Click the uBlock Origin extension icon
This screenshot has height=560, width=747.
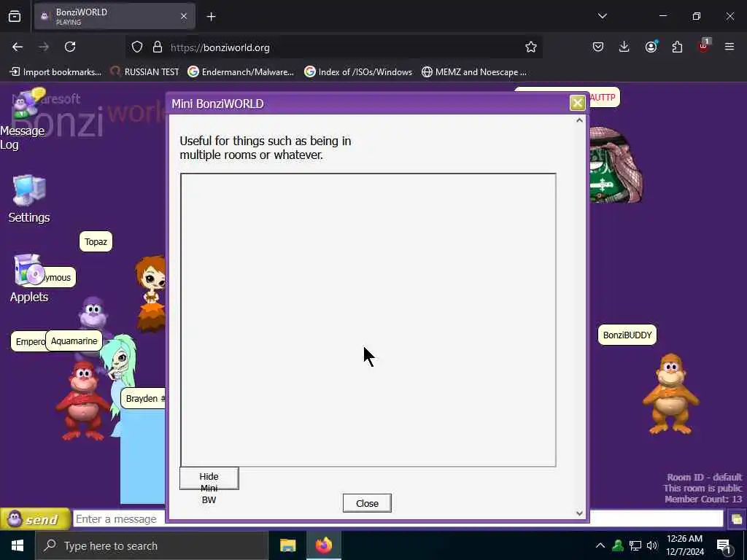[x=703, y=46]
